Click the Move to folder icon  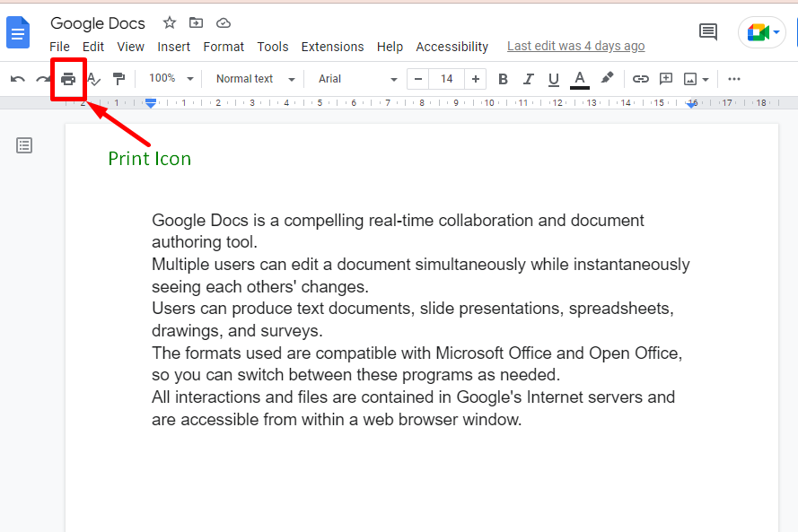[196, 23]
